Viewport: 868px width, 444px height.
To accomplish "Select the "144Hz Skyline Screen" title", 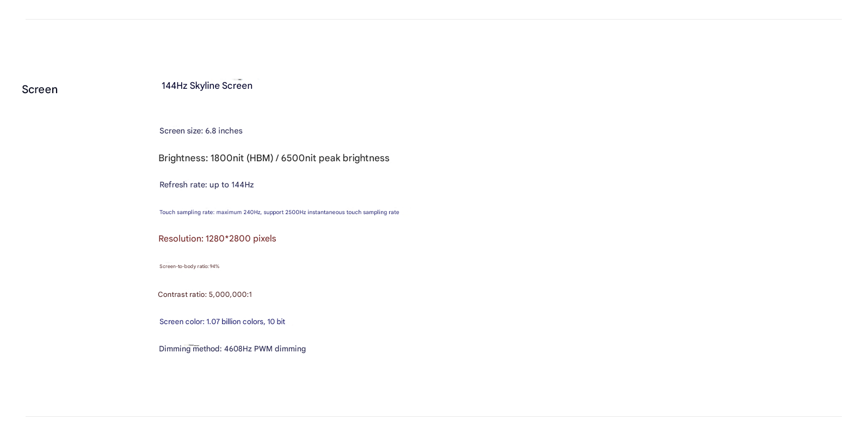I will click(207, 86).
